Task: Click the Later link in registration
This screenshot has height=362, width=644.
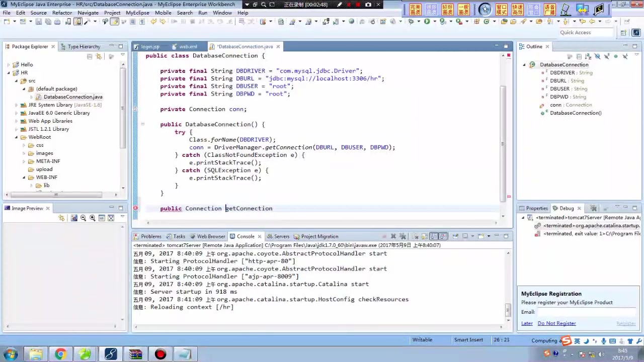Action: [x=527, y=323]
